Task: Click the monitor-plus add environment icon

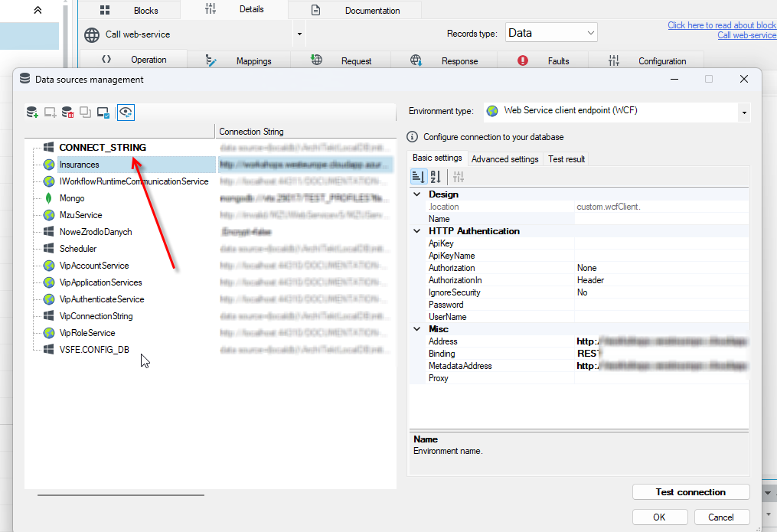Action: pos(50,113)
